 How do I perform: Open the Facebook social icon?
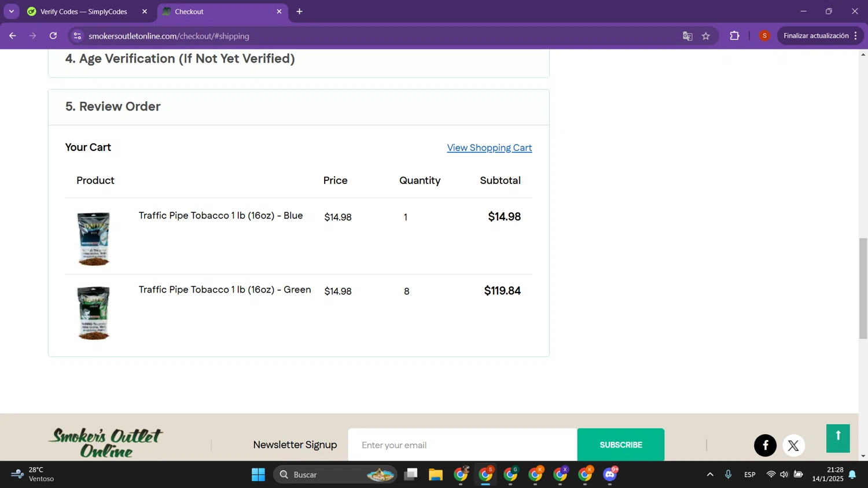(x=765, y=445)
